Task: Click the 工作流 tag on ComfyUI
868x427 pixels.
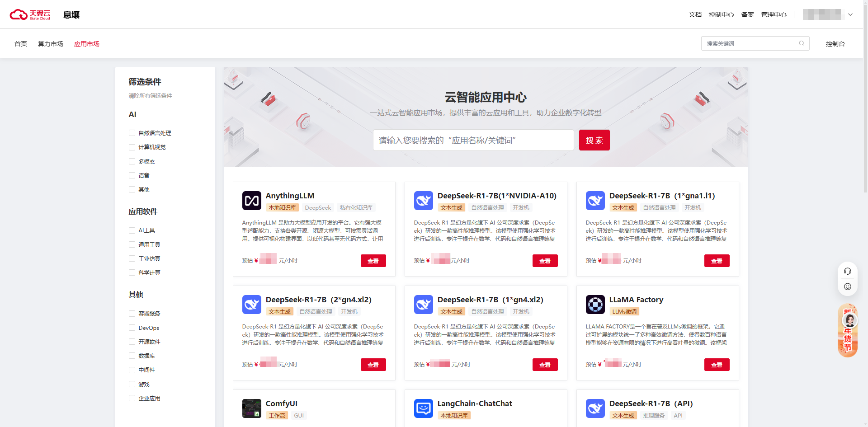Action: pyautogui.click(x=277, y=416)
